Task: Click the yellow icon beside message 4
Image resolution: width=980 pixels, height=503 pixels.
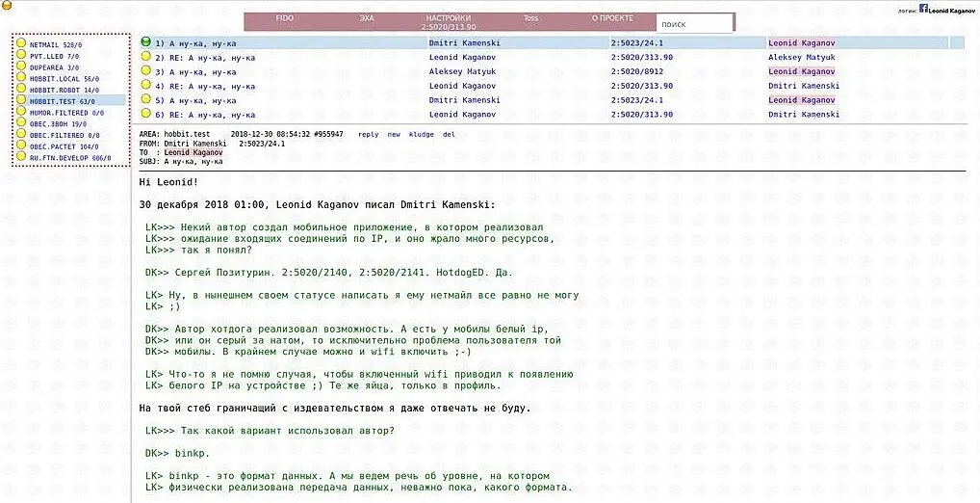Action: (145, 86)
